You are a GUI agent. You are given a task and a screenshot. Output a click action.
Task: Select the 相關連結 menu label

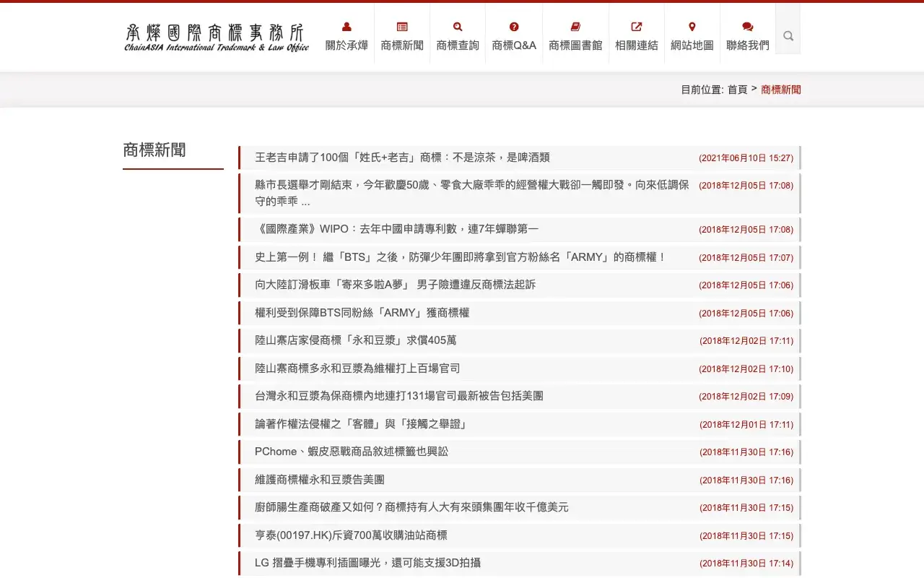[637, 46]
